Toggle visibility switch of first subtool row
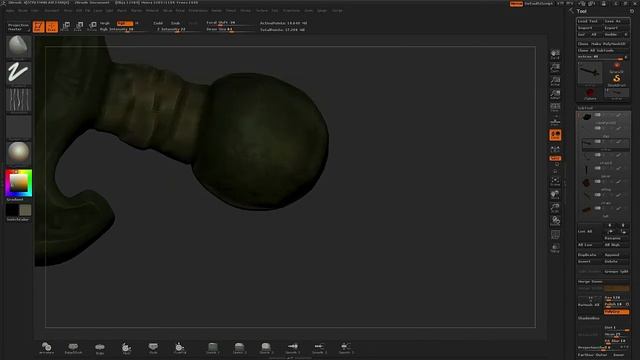The image size is (640, 360). (x=598, y=115)
